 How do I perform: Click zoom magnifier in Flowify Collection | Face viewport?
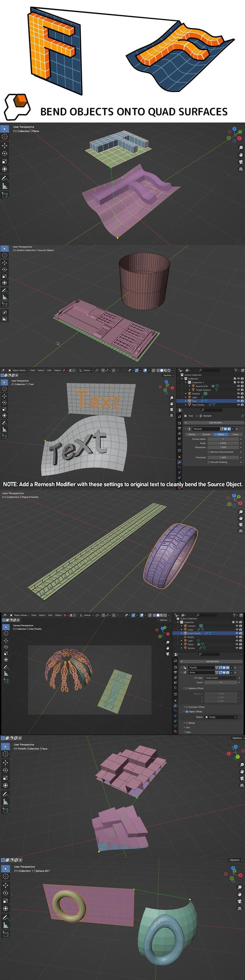pos(242,765)
